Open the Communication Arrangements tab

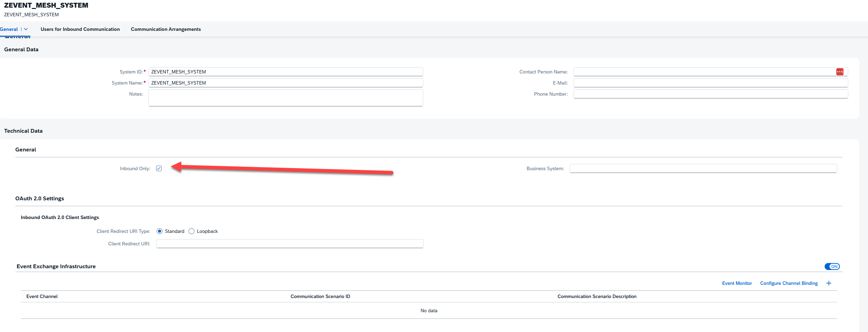(166, 29)
